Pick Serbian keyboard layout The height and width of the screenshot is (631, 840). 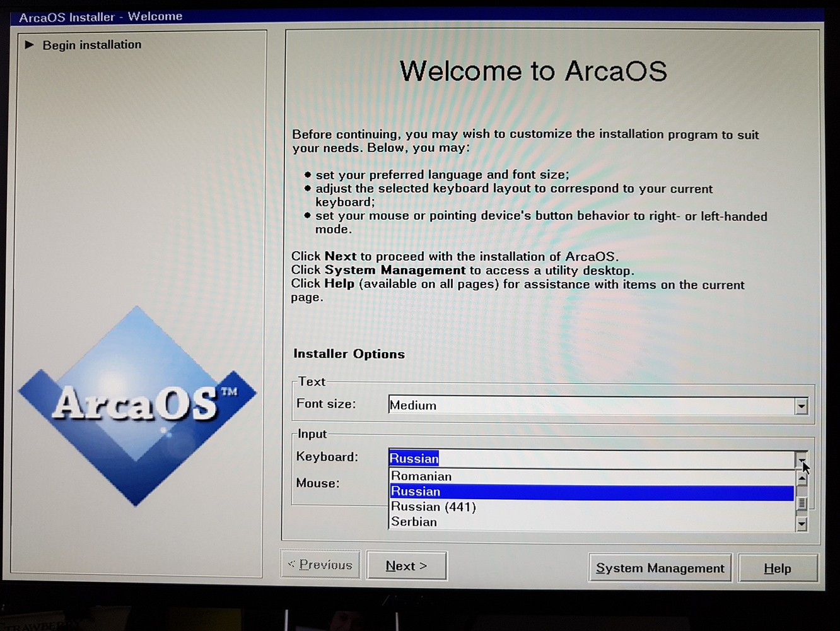591,522
